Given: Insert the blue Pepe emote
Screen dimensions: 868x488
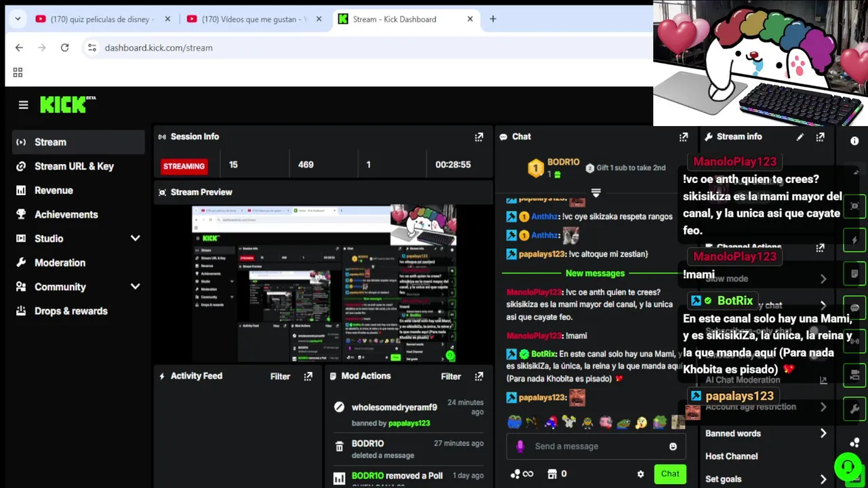Looking at the screenshot, I should [514, 422].
